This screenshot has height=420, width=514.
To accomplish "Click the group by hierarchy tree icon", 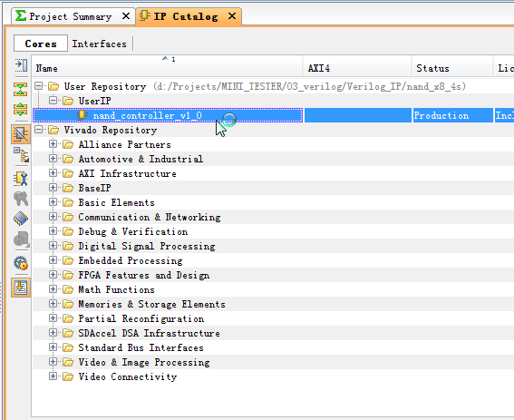I will [21, 155].
